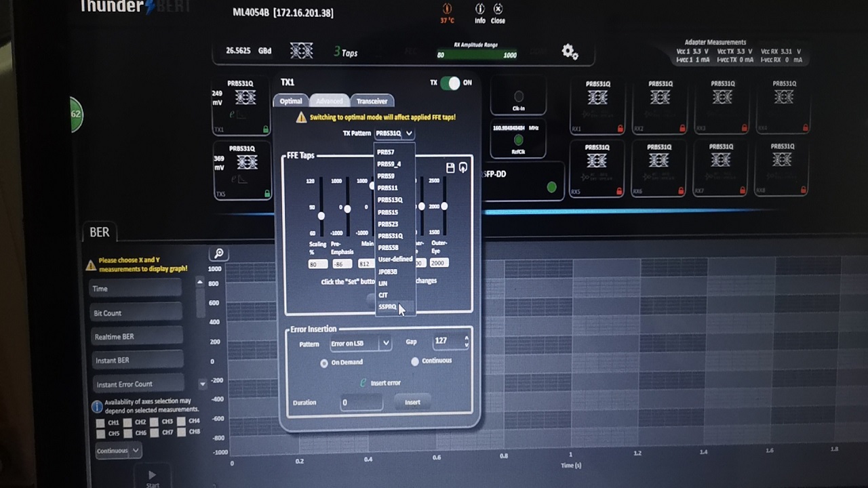Open the Error on LSB pattern dropdown
The image size is (868, 488).
click(360, 344)
